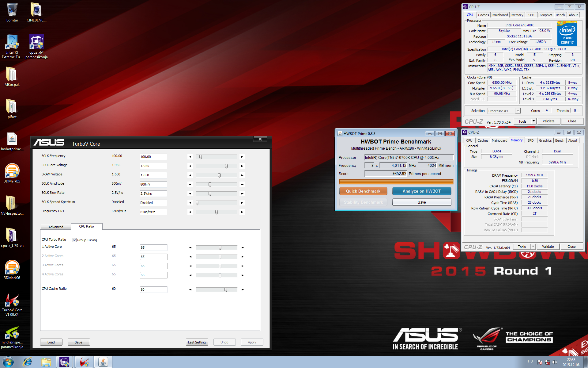The image size is (588, 368).
Task: Click the DRAM Voltage slider handle
Action: pyautogui.click(x=219, y=175)
